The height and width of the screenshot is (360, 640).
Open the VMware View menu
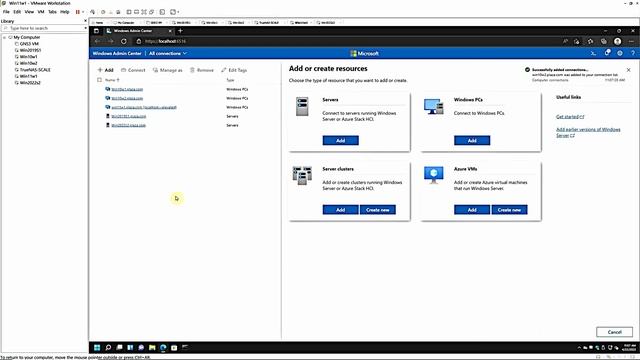[29, 12]
